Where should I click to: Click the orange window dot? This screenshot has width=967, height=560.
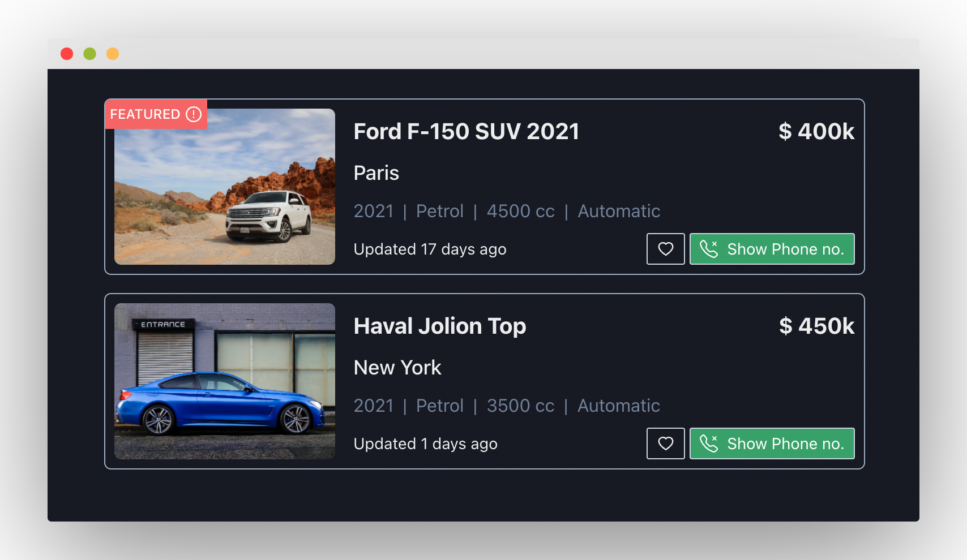click(x=113, y=54)
